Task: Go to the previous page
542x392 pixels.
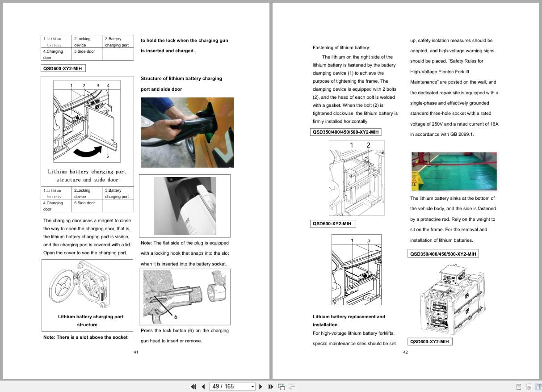Action: (x=203, y=387)
